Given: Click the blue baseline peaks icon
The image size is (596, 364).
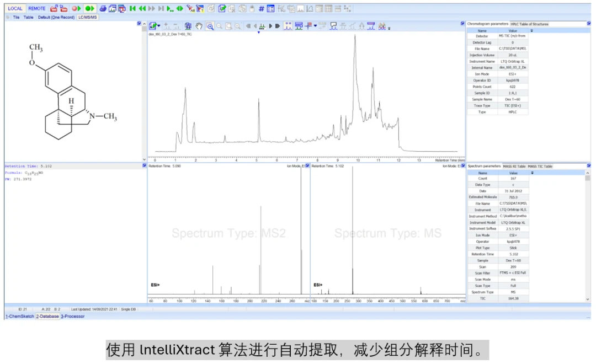Looking at the screenshot, I should (371, 26).
